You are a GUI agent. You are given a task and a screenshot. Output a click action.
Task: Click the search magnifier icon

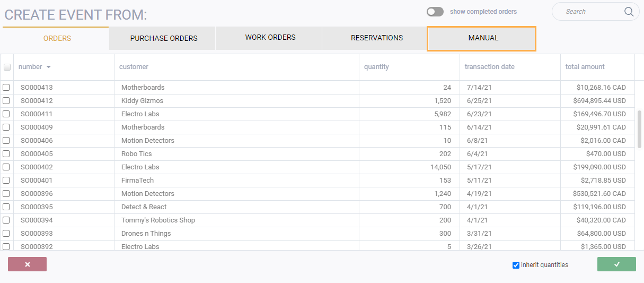click(x=629, y=12)
